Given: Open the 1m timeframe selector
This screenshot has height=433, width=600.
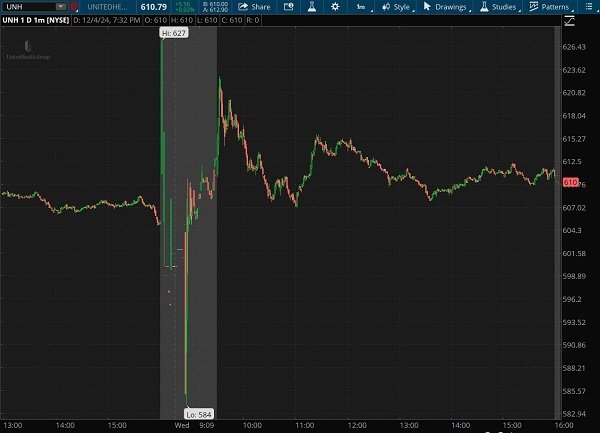Looking at the screenshot, I should point(363,7).
